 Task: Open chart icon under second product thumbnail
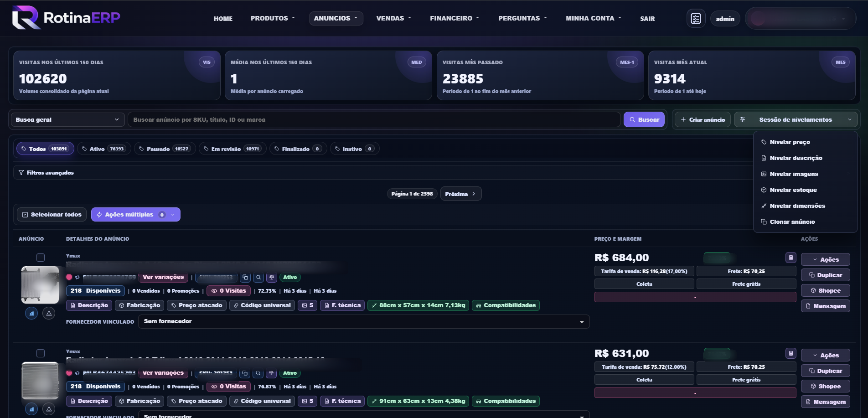coord(31,409)
